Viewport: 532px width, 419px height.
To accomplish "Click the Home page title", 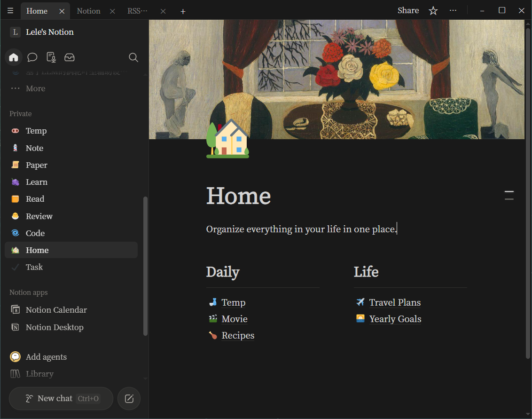I will click(x=239, y=196).
